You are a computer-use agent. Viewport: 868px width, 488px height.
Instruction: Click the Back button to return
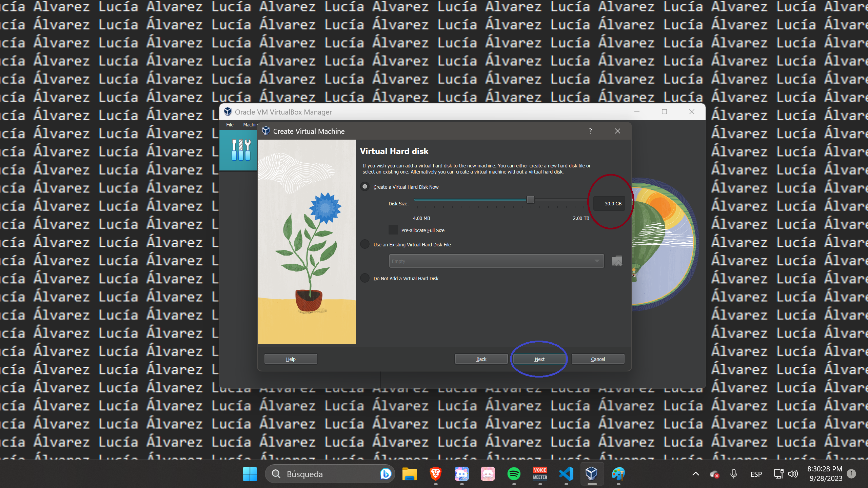click(x=481, y=359)
